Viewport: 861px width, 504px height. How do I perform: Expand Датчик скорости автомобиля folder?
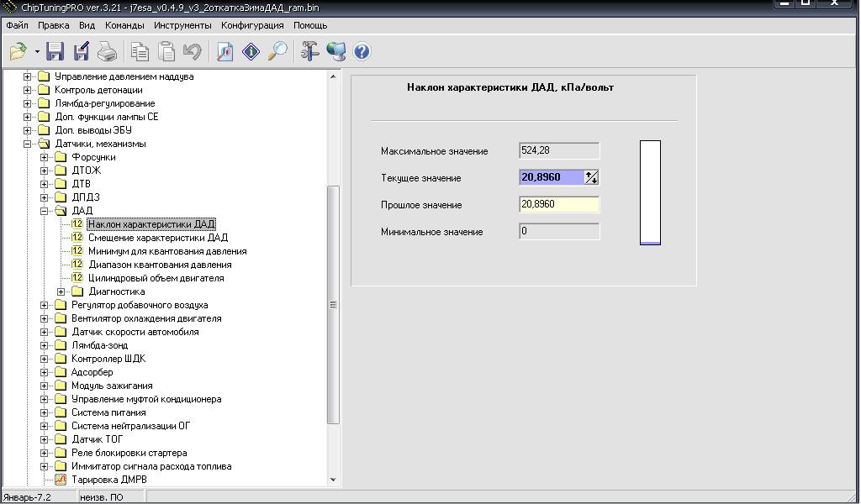click(44, 332)
